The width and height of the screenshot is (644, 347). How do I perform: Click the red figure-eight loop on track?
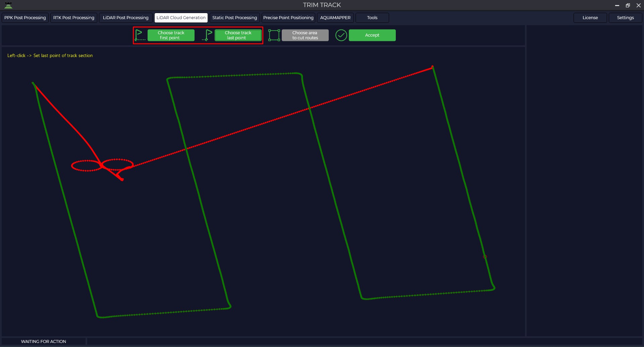(102, 165)
